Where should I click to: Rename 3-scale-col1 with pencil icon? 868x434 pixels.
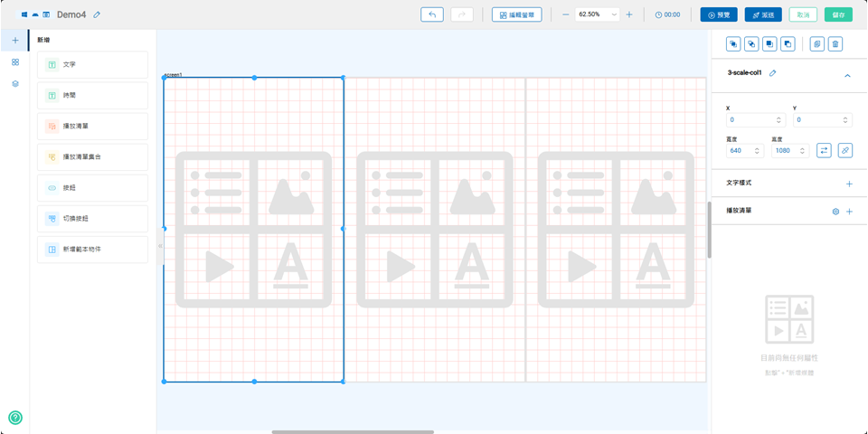(773, 73)
